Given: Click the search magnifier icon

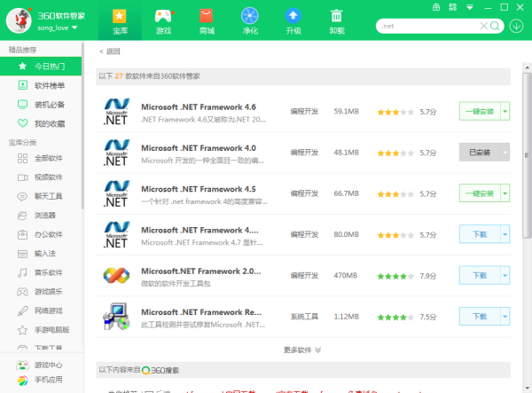Looking at the screenshot, I should pyautogui.click(x=496, y=26).
